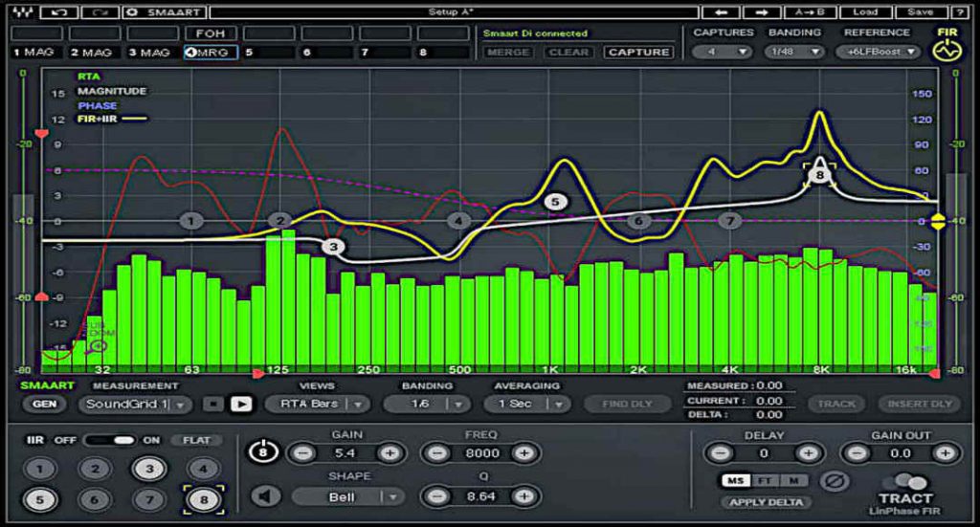Click the CAPTURE button
This screenshot has width=980, height=527.
638,52
